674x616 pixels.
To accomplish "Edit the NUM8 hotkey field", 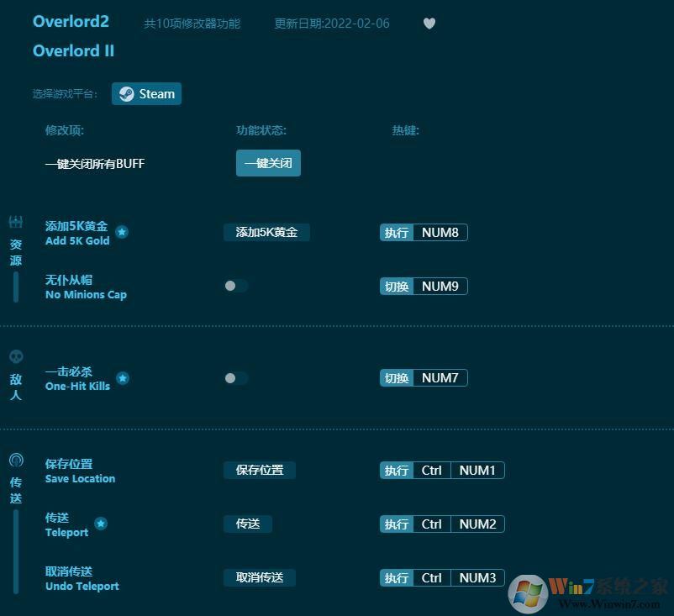I will pos(440,233).
